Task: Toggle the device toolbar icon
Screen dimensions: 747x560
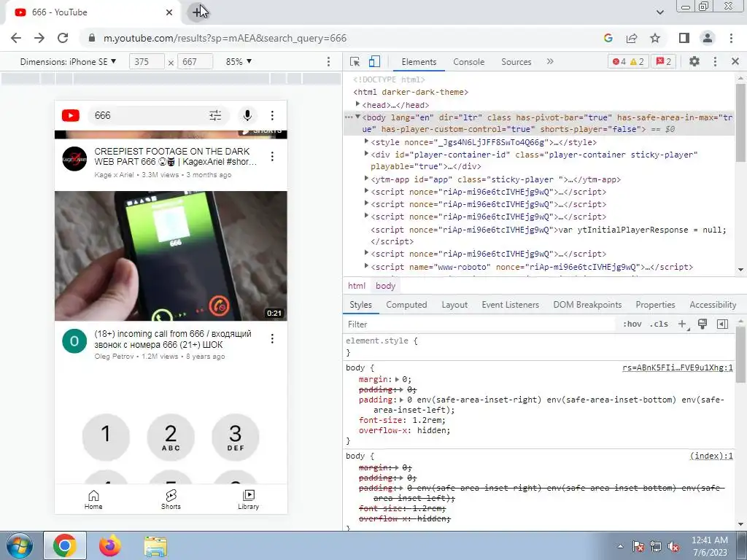Action: [x=374, y=61]
